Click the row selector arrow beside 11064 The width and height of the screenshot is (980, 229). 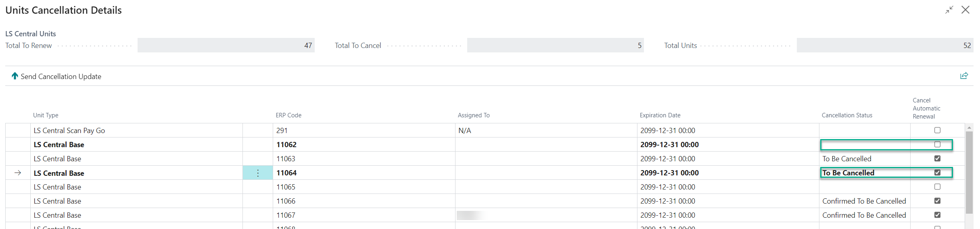[x=18, y=173]
